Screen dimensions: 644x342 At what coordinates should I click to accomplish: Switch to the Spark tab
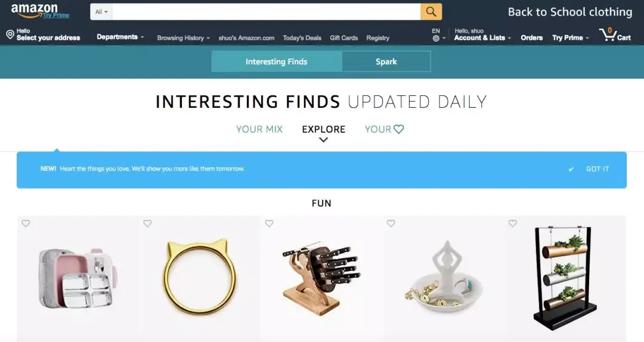(x=386, y=61)
